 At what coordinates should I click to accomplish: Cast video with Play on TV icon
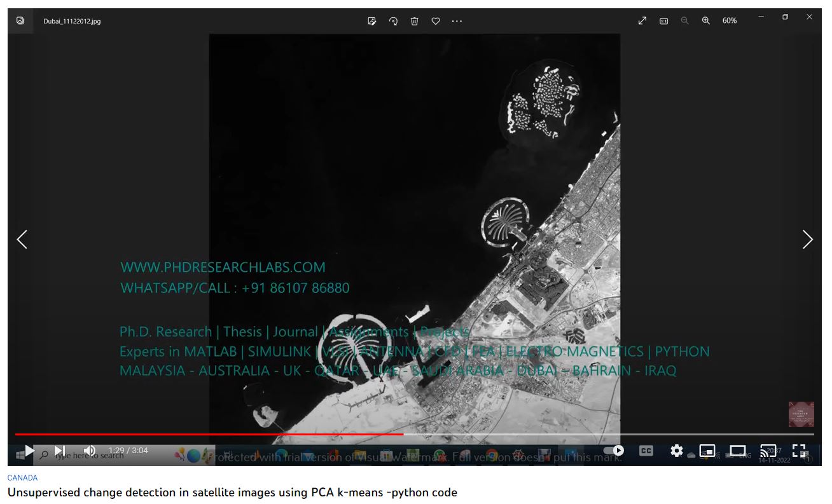click(768, 451)
